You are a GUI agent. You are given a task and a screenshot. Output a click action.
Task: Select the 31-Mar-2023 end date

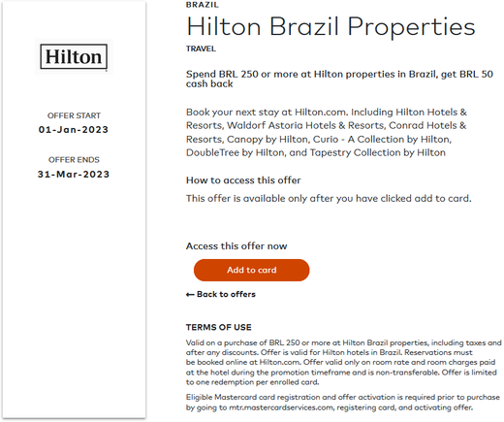(x=74, y=175)
